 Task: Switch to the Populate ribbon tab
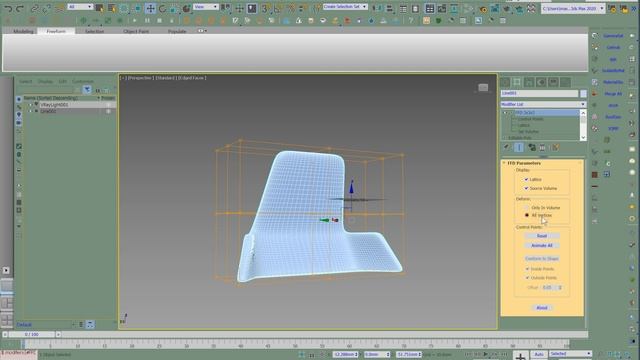coord(177,31)
